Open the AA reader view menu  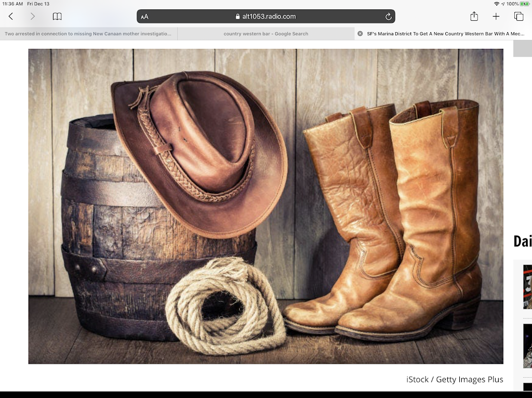144,17
